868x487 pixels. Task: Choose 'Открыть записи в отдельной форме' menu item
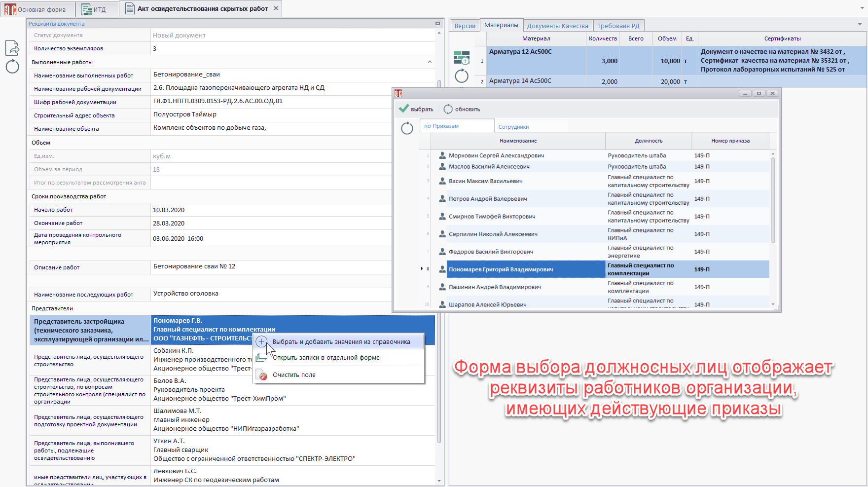[339, 358]
